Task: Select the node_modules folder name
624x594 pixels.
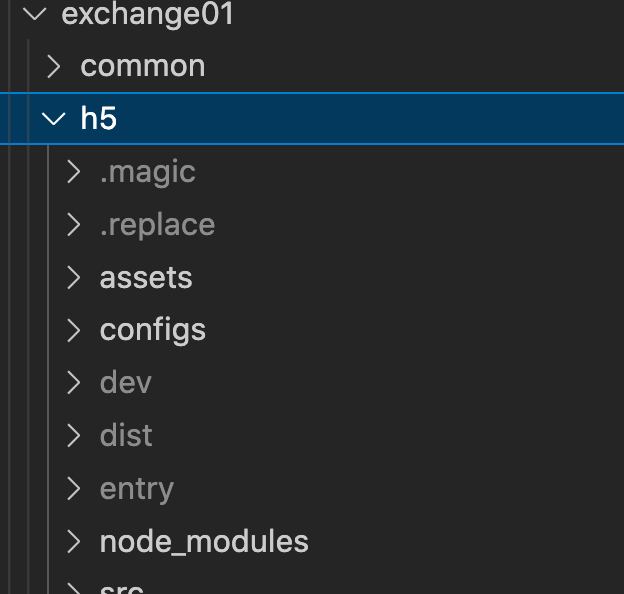Action: [x=204, y=542]
